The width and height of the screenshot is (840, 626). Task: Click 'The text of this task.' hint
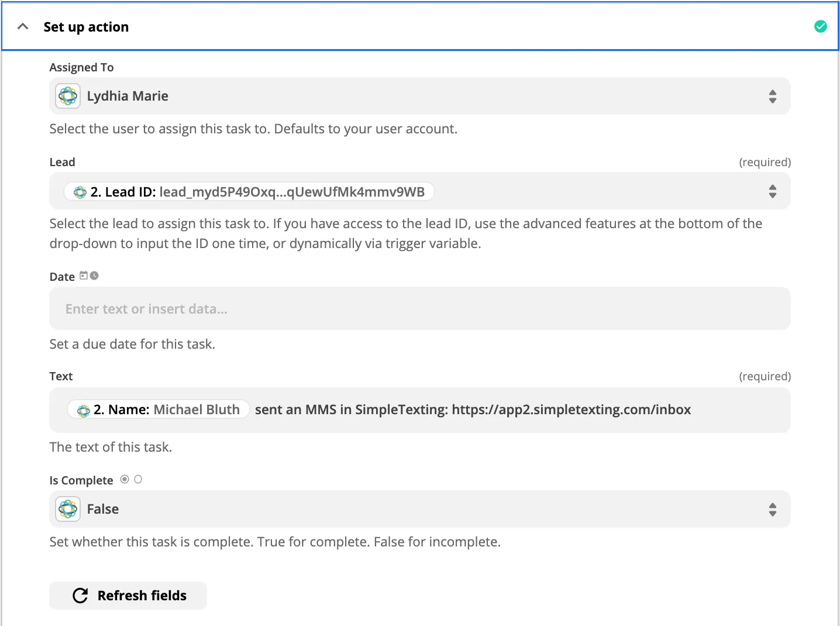coord(111,447)
